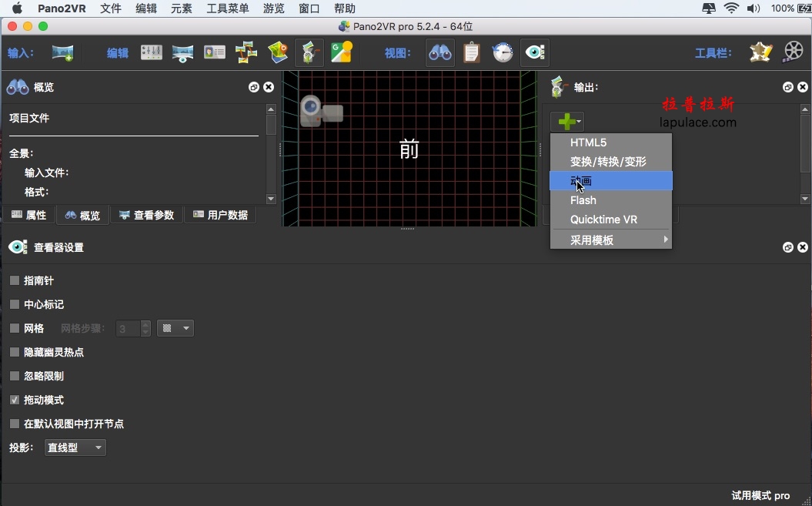This screenshot has height=506, width=812.
Task: Close the viewer settings panel
Action: [803, 247]
